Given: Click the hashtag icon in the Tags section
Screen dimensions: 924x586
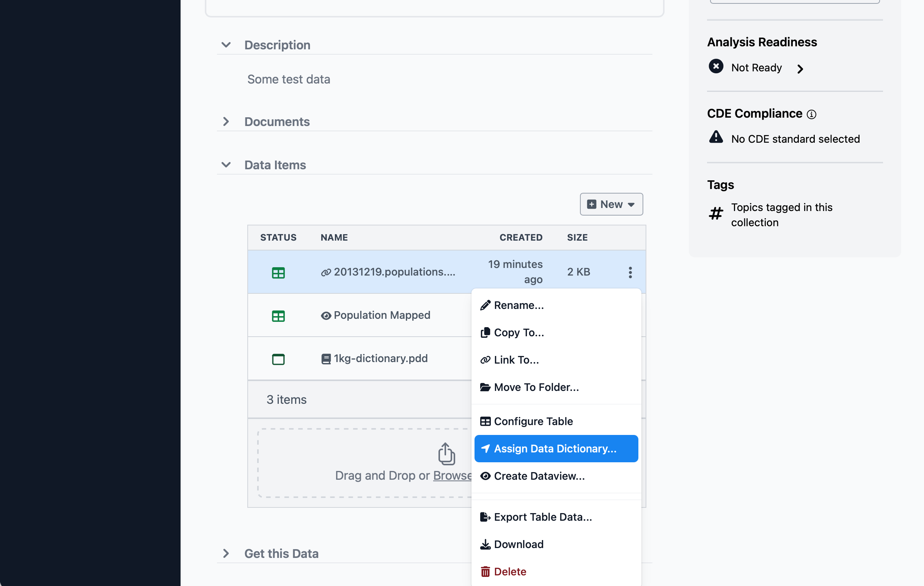Looking at the screenshot, I should [x=716, y=214].
